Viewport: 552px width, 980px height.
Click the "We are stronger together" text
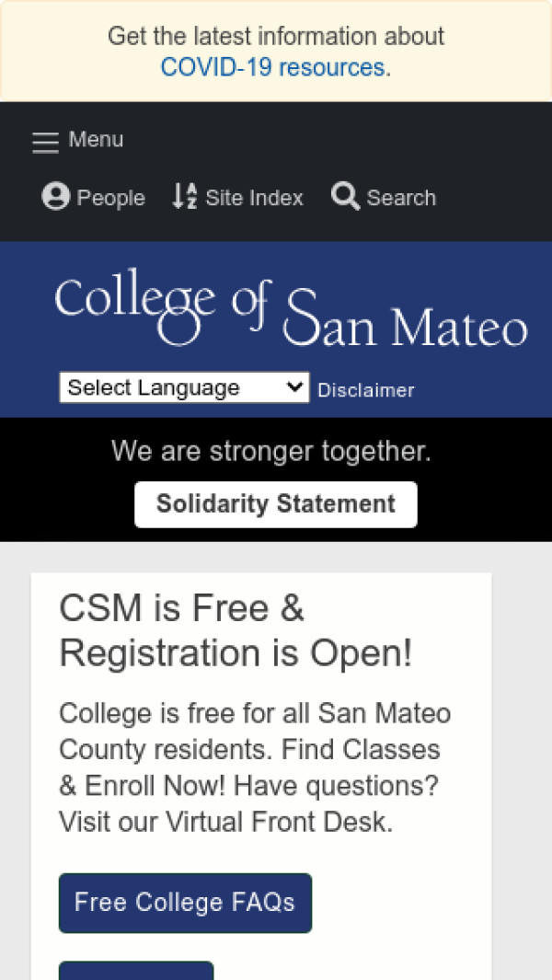(x=271, y=451)
